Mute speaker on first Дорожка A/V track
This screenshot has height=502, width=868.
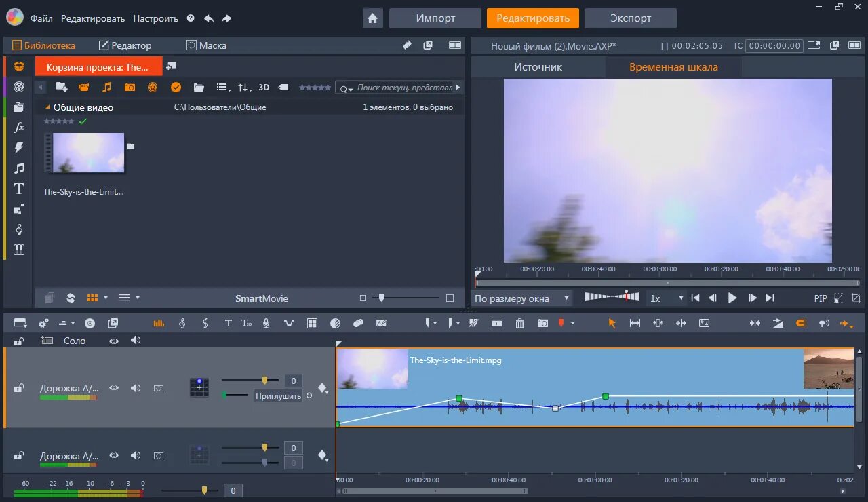coord(136,388)
